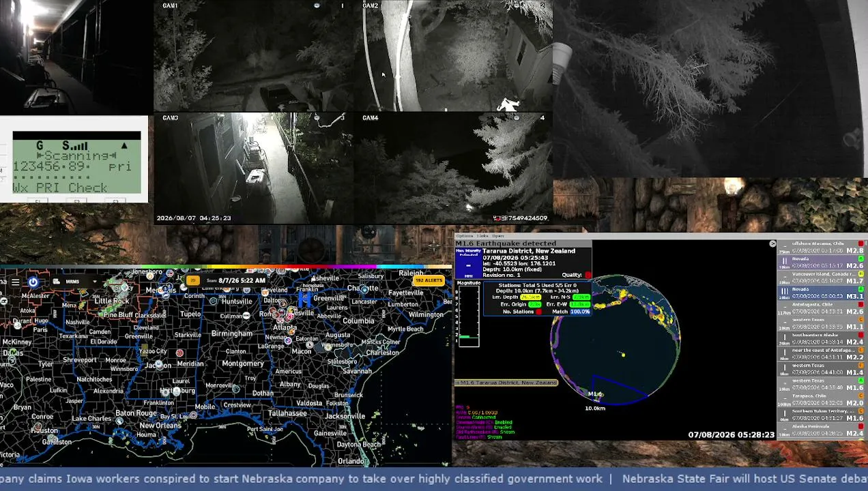Click the rainbow color legend bar
The width and height of the screenshot is (868, 491).
[225, 267]
